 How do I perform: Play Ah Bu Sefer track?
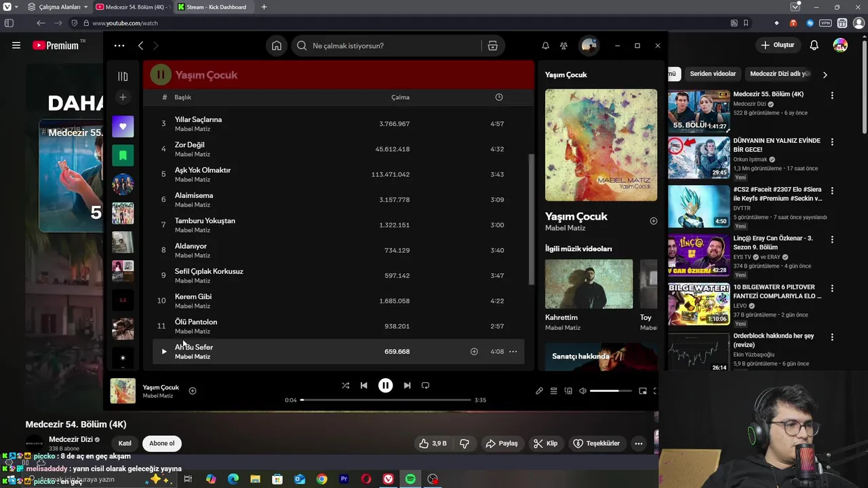point(163,351)
